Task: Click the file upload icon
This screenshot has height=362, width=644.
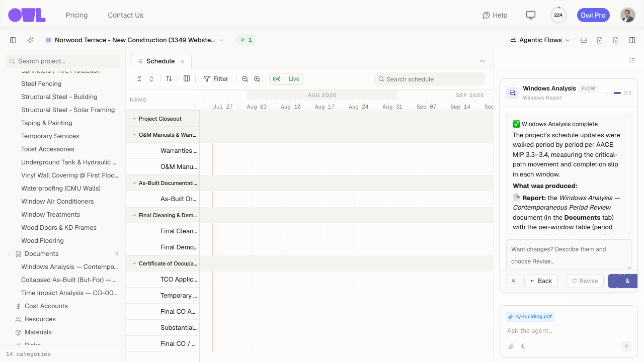Action: click(x=600, y=40)
